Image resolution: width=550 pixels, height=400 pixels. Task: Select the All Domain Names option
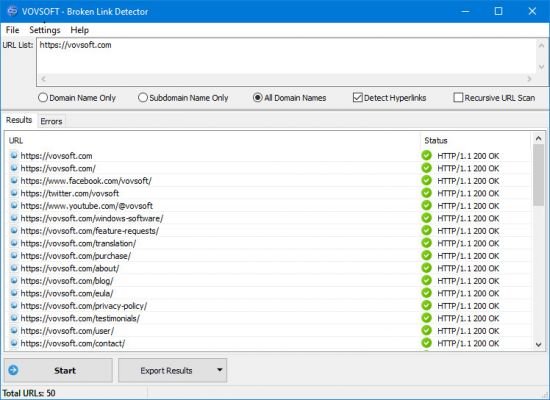click(x=289, y=98)
